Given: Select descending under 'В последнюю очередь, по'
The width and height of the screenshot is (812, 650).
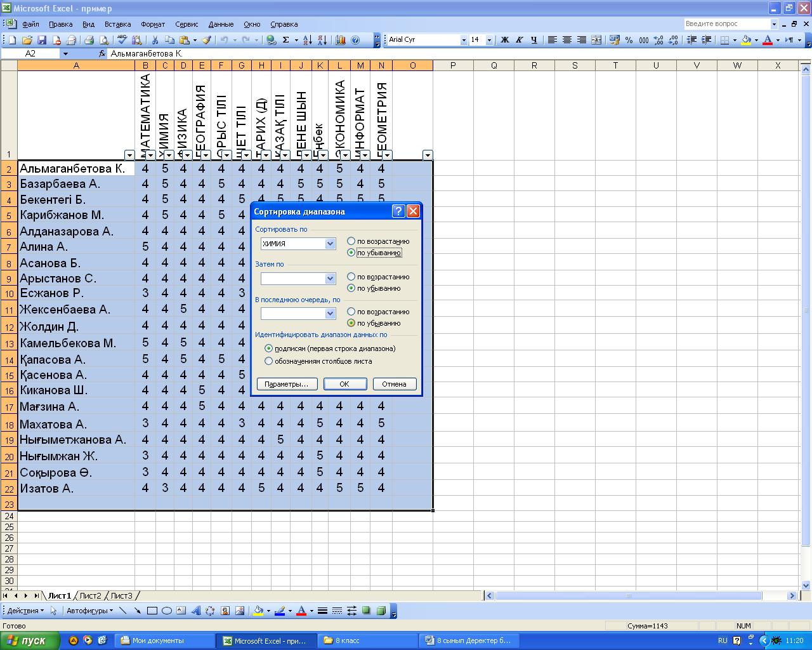Looking at the screenshot, I should (351, 323).
